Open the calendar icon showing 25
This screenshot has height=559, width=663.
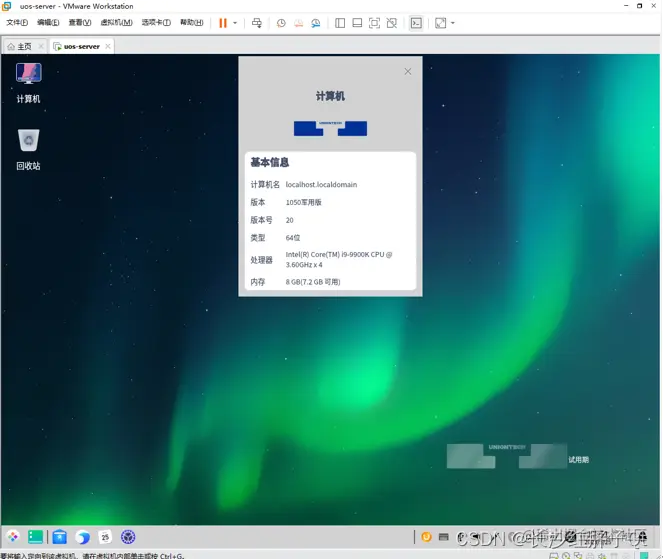[105, 537]
